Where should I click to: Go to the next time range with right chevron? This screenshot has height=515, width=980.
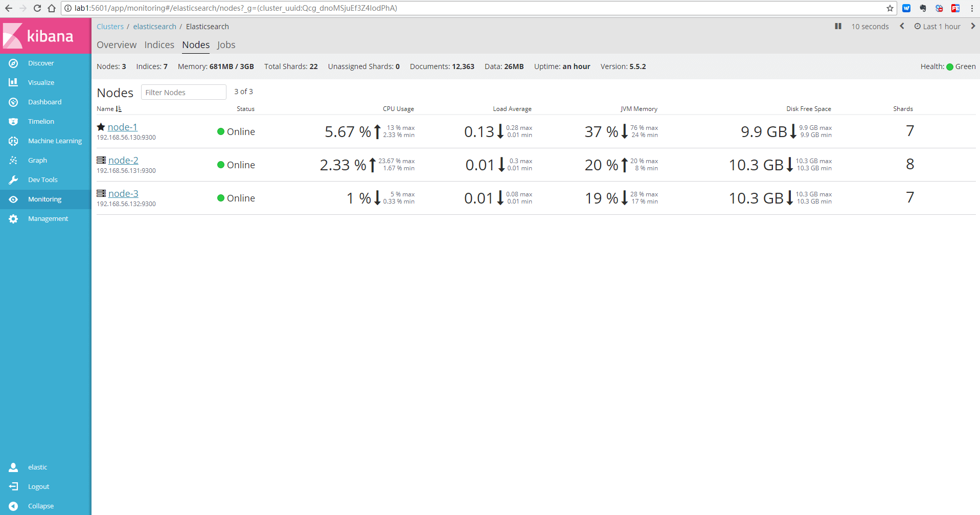(x=973, y=26)
